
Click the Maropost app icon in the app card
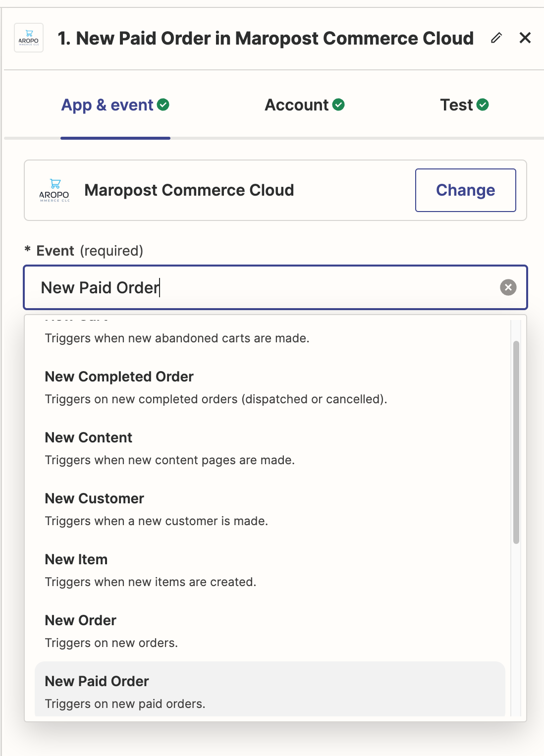[54, 190]
